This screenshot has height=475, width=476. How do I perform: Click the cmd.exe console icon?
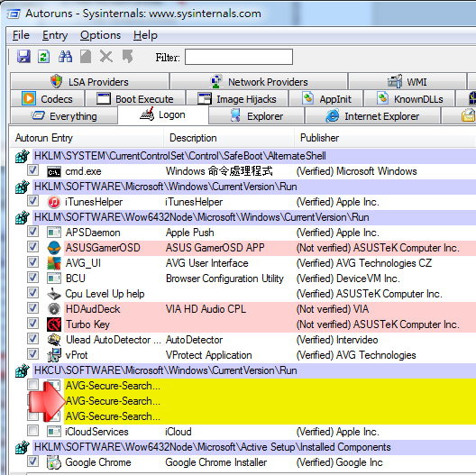tap(54, 172)
